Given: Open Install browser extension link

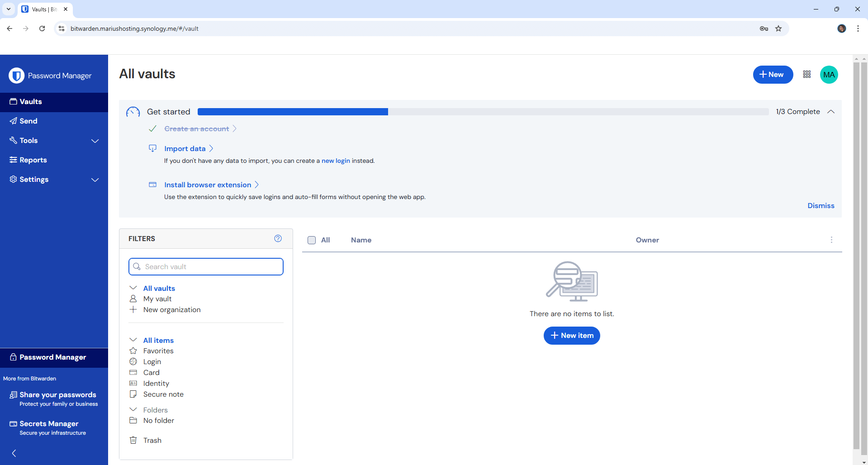Looking at the screenshot, I should (x=211, y=185).
